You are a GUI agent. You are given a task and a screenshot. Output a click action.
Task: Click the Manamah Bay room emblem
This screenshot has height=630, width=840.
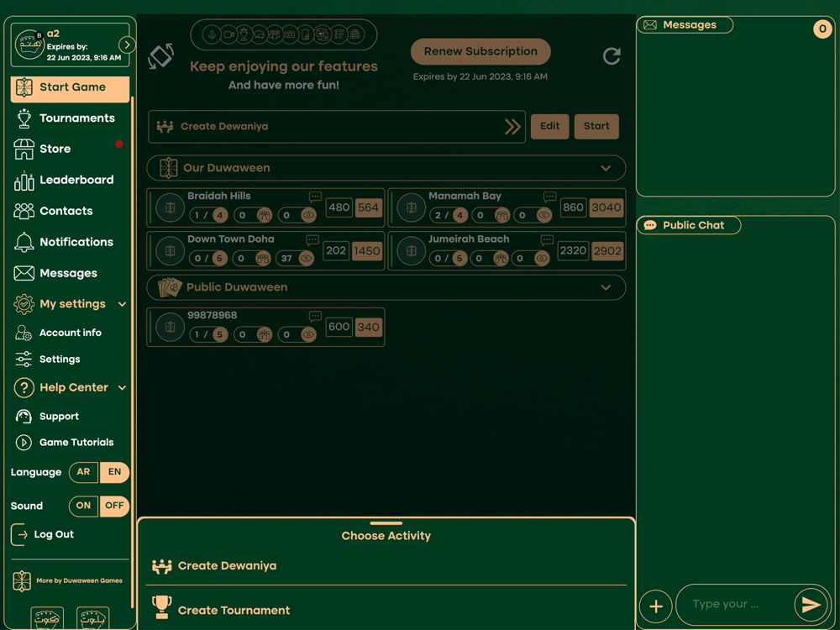click(x=412, y=207)
